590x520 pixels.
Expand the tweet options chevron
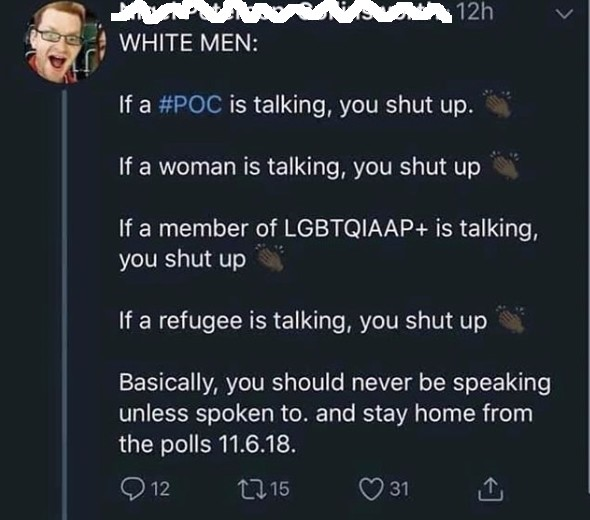[x=564, y=14]
